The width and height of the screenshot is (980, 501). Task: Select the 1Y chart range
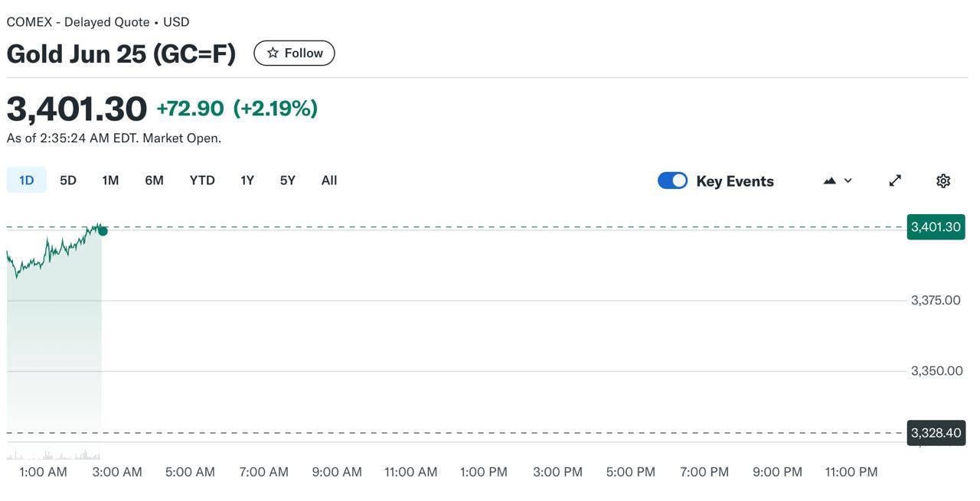pyautogui.click(x=247, y=181)
